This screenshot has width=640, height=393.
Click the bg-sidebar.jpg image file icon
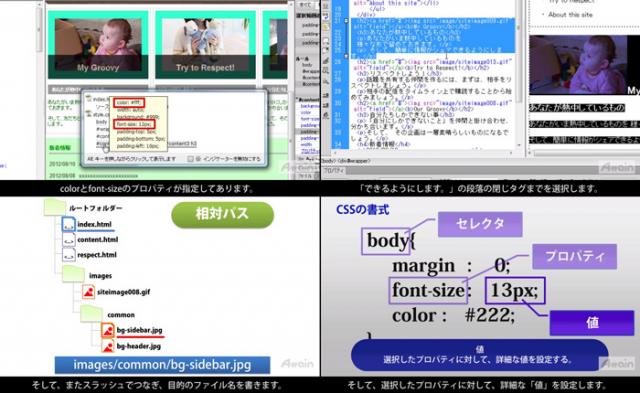[x=108, y=330]
